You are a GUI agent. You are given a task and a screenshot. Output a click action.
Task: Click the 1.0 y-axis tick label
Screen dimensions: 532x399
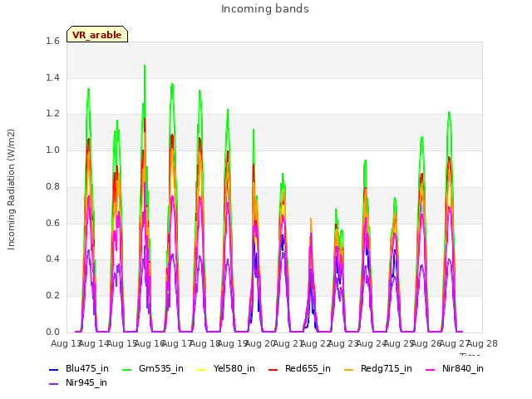pos(52,150)
